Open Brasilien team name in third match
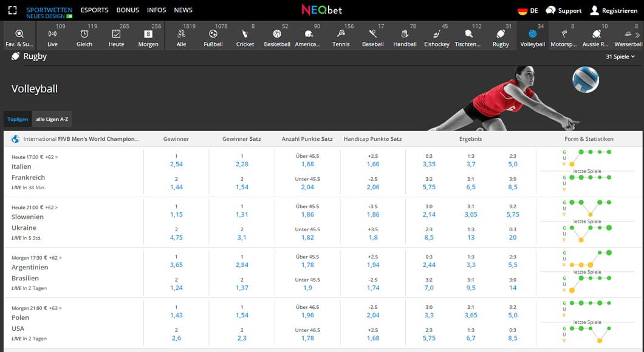 click(x=25, y=278)
